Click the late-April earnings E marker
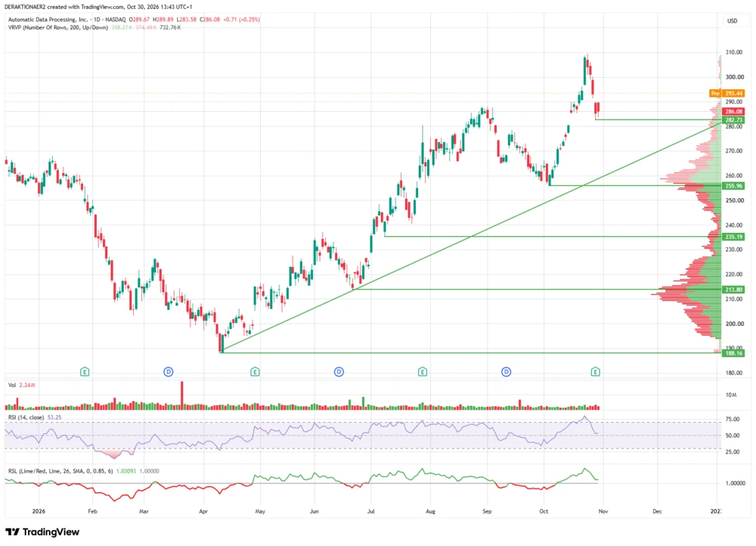Screen dimensions: 756x546 click(x=255, y=372)
